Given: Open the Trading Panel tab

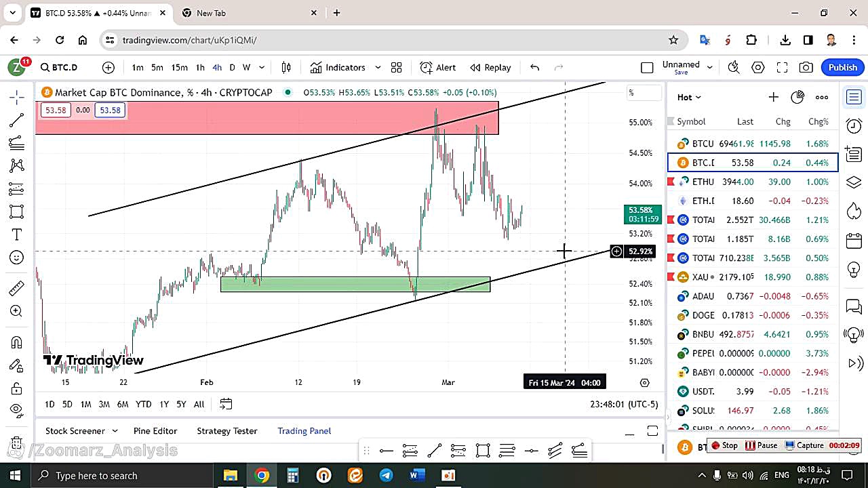Looking at the screenshot, I should [304, 431].
